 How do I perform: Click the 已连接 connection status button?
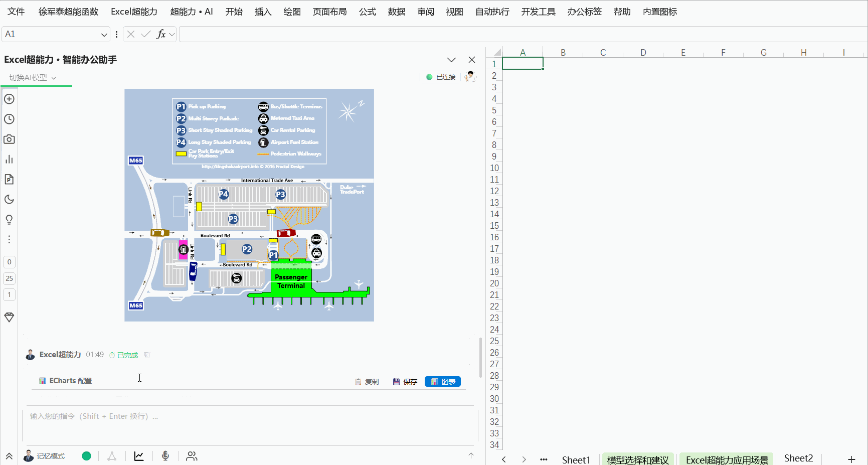(440, 77)
